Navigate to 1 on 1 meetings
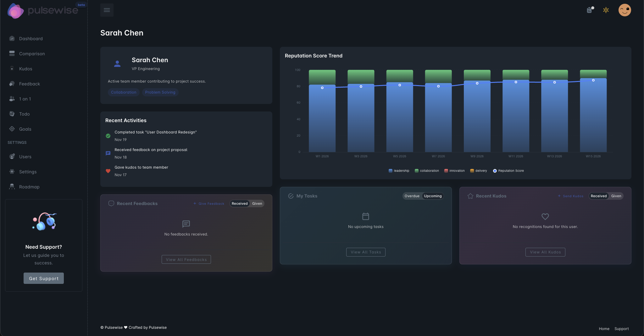644x336 pixels. point(25,99)
